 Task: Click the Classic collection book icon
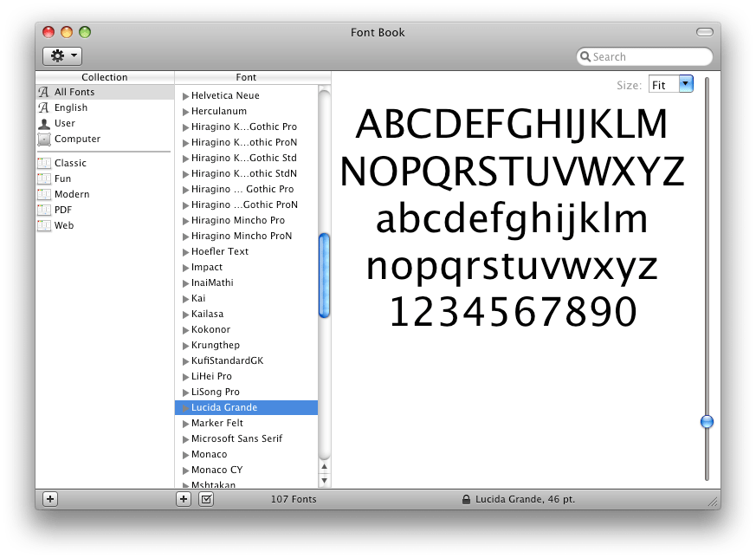pos(44,163)
